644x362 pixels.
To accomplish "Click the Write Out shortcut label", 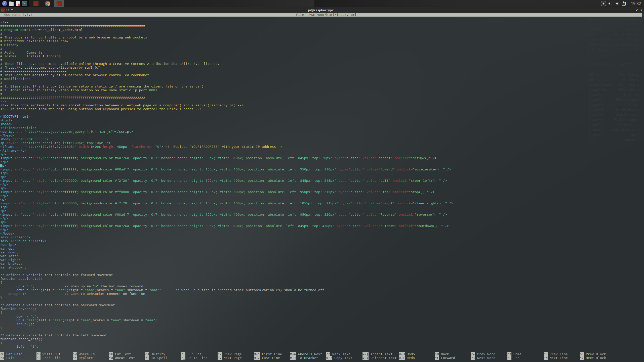I will click(51, 354).
